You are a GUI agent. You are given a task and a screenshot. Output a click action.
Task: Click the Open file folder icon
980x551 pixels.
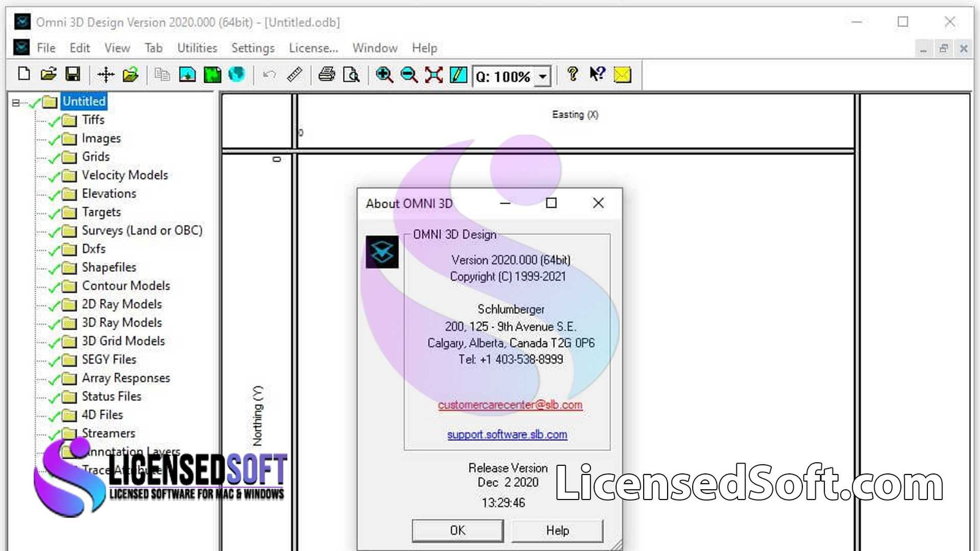click(x=48, y=75)
